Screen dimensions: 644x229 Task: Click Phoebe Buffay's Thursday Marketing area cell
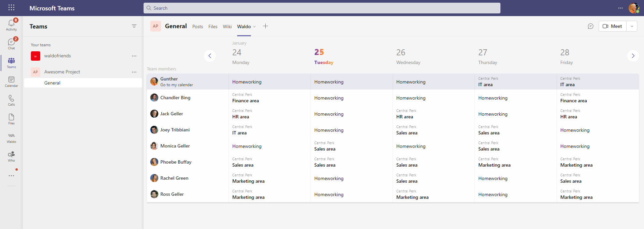tap(516, 162)
